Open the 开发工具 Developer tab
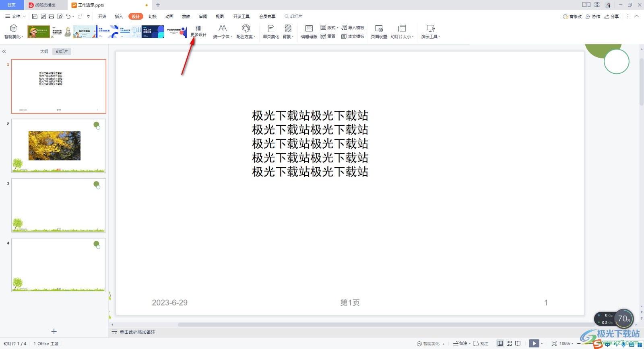 tap(242, 17)
